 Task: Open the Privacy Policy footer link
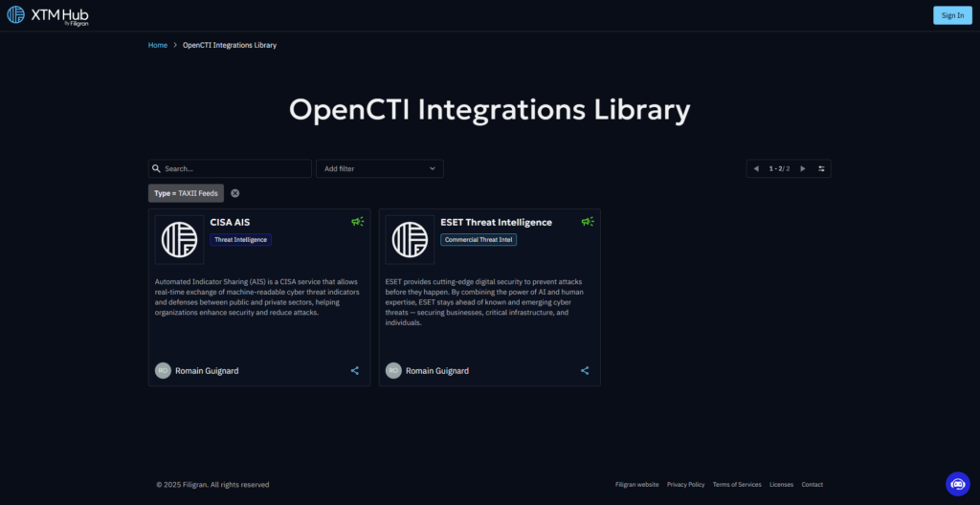pos(685,485)
